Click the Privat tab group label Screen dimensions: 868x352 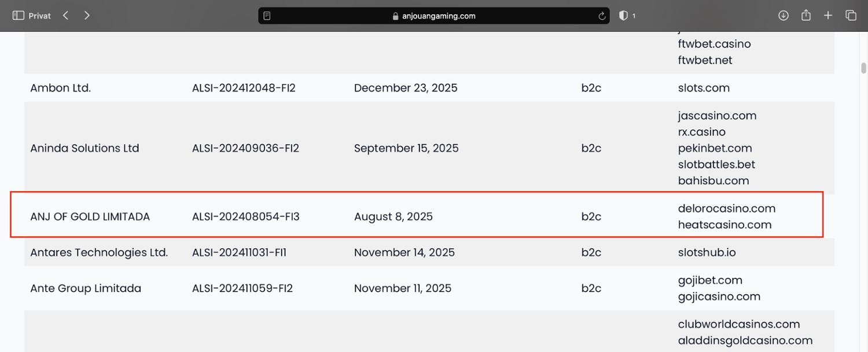39,16
